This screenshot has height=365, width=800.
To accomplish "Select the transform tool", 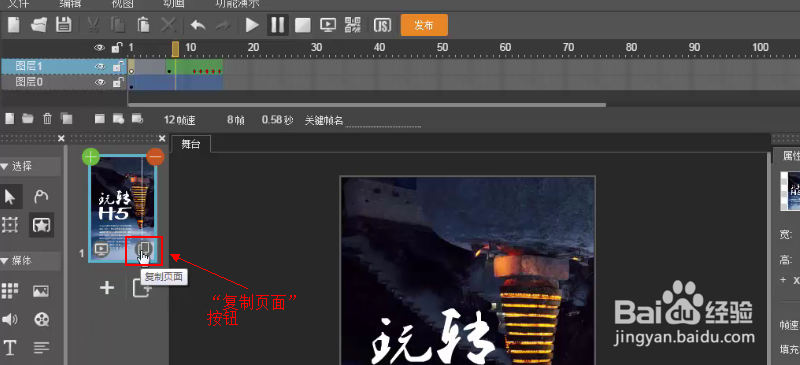I will click(10, 225).
